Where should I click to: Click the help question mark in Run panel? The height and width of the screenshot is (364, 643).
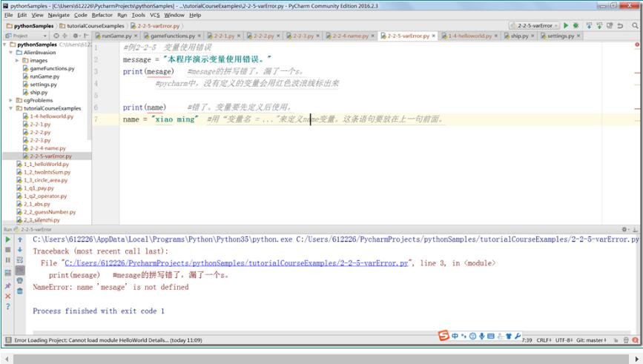(x=8, y=306)
